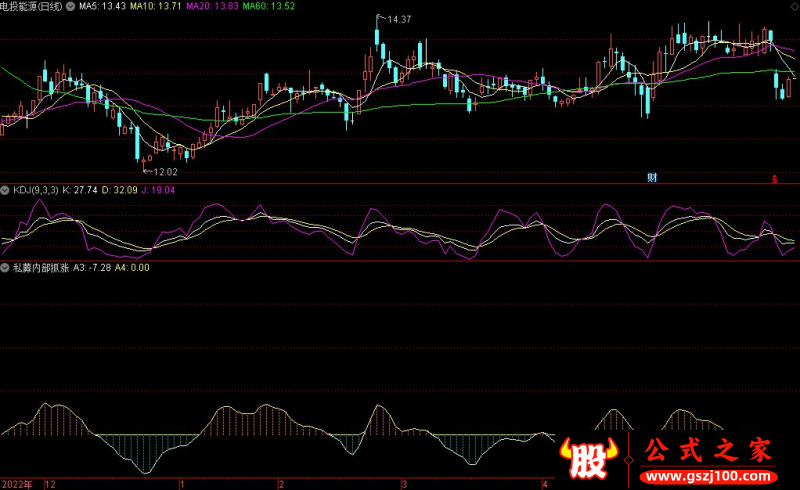Click the small red marker icon above the KDJ panel

click(x=774, y=179)
